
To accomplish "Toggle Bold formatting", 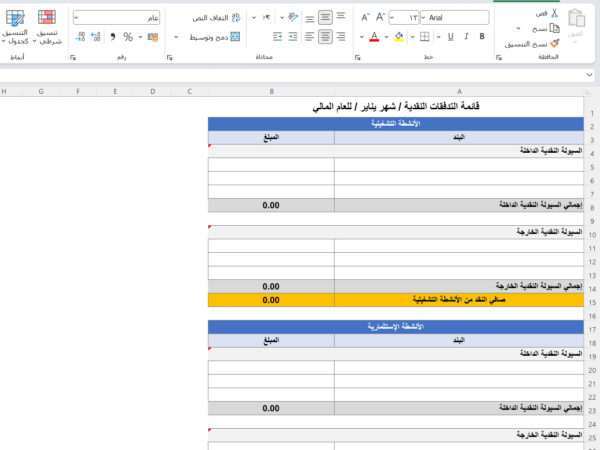I will click(482, 37).
